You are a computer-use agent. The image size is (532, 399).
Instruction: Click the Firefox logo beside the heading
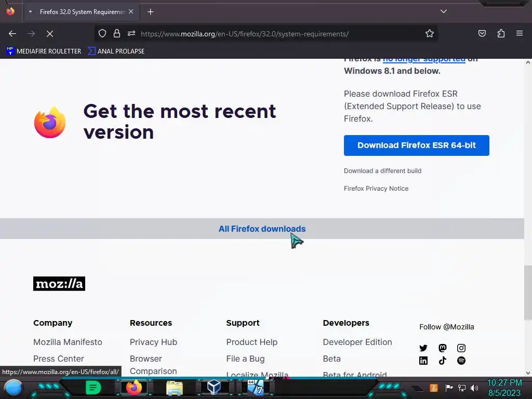50,122
